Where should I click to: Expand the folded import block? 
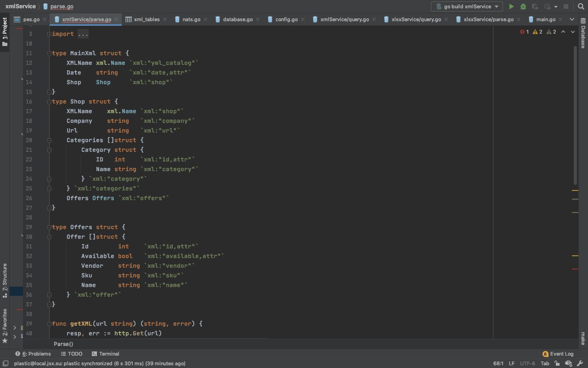coord(49,34)
